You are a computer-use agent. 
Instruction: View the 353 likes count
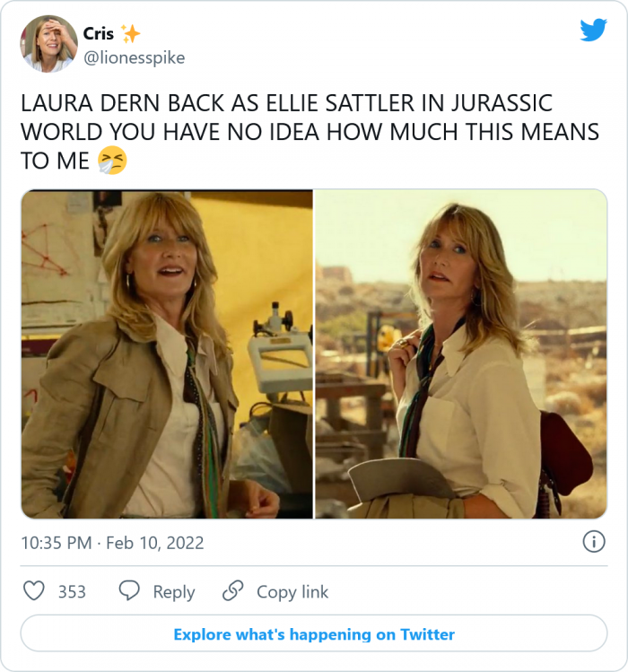point(72,592)
